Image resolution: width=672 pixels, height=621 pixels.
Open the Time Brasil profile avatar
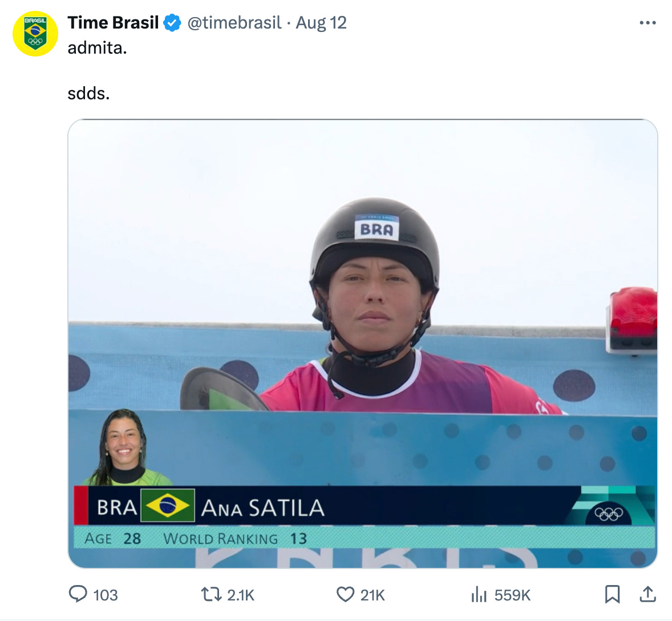pos(35,34)
